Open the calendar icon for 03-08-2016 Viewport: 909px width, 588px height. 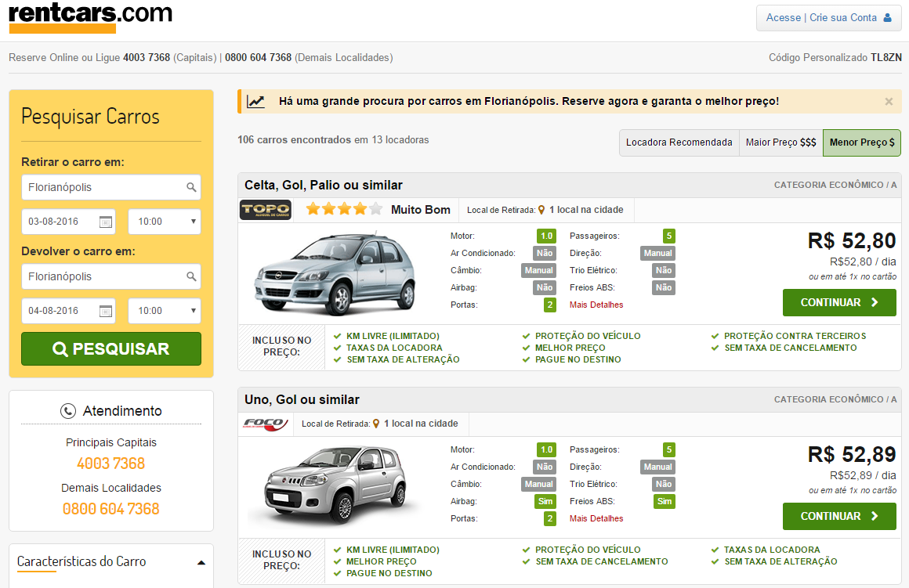pos(106,222)
